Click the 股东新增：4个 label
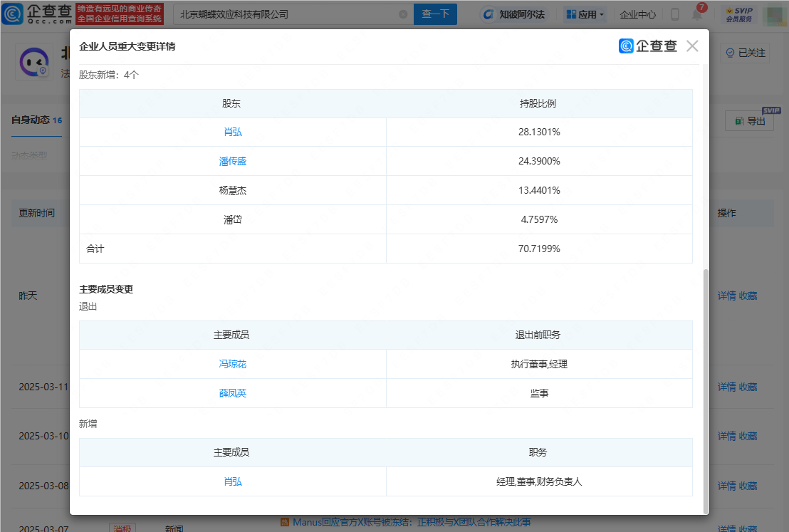 click(109, 75)
